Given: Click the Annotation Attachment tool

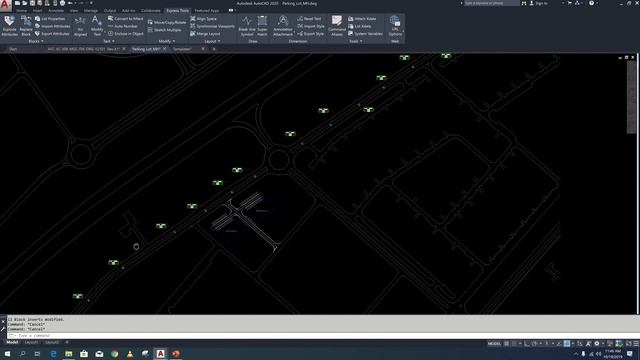Looking at the screenshot, I should tap(283, 26).
